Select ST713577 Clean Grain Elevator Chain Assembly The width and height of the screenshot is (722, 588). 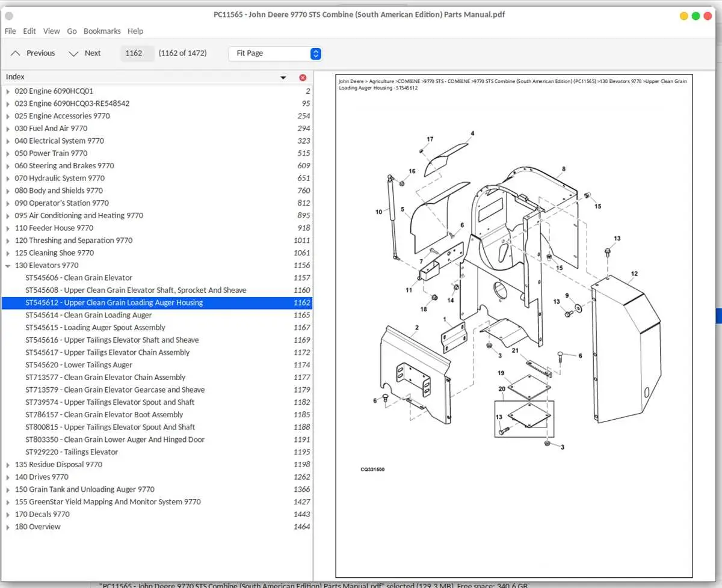157,378
